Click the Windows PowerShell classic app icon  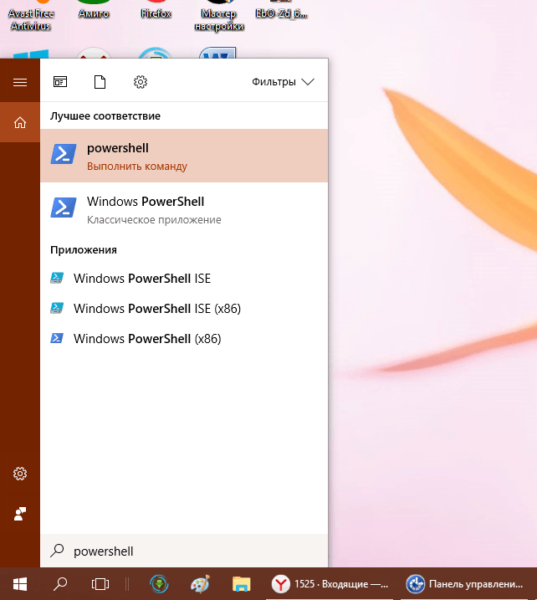(63, 207)
